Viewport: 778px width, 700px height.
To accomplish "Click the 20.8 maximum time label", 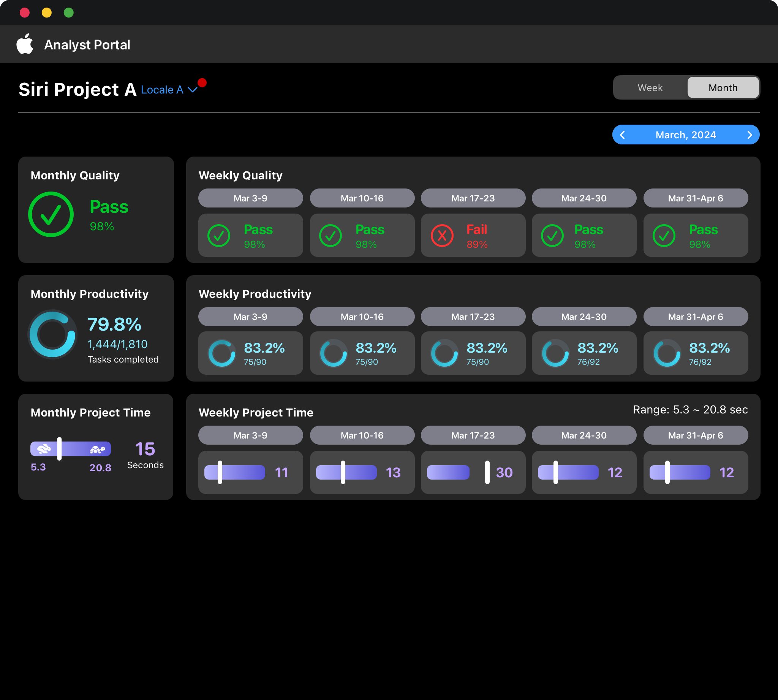I will coord(100,468).
